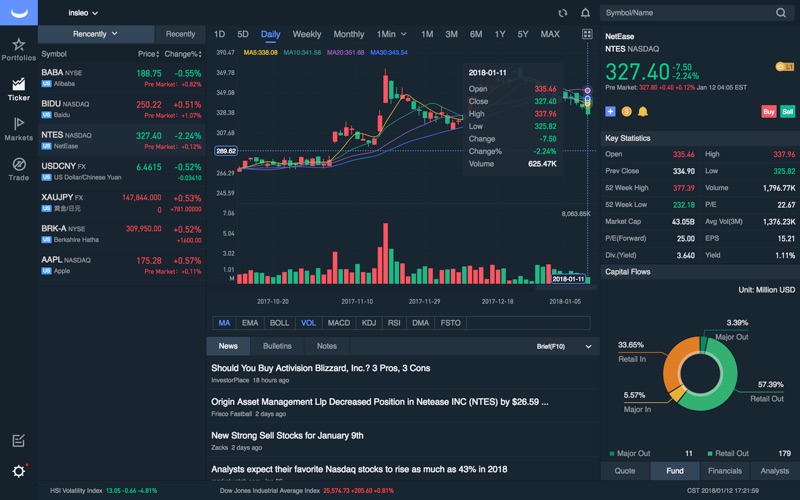The width and height of the screenshot is (800, 500).
Task: Toggle the FSTO indicator
Action: 451,323
